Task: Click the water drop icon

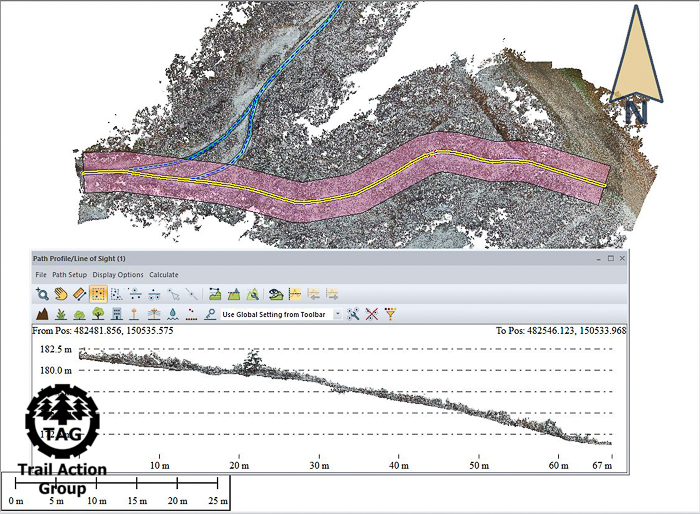Action: pos(173,314)
